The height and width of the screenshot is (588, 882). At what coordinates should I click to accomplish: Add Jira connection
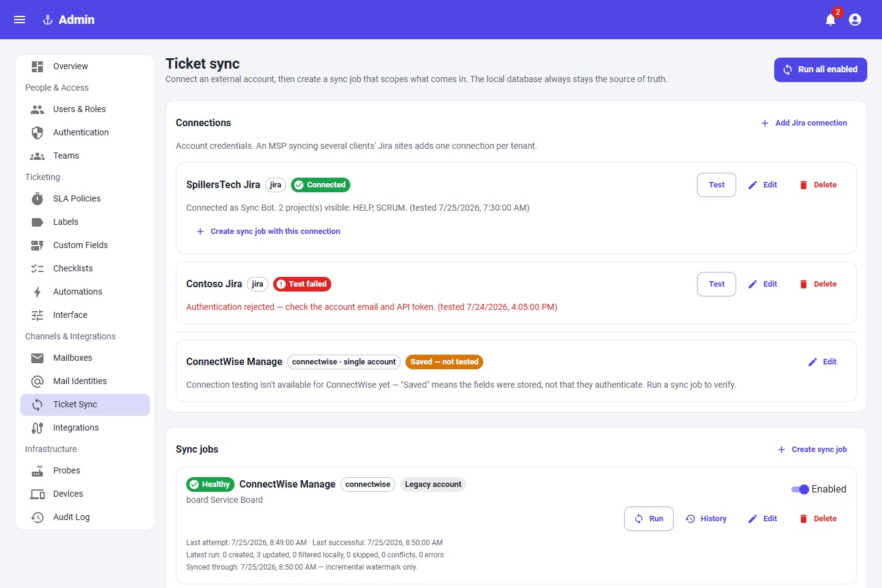(804, 123)
